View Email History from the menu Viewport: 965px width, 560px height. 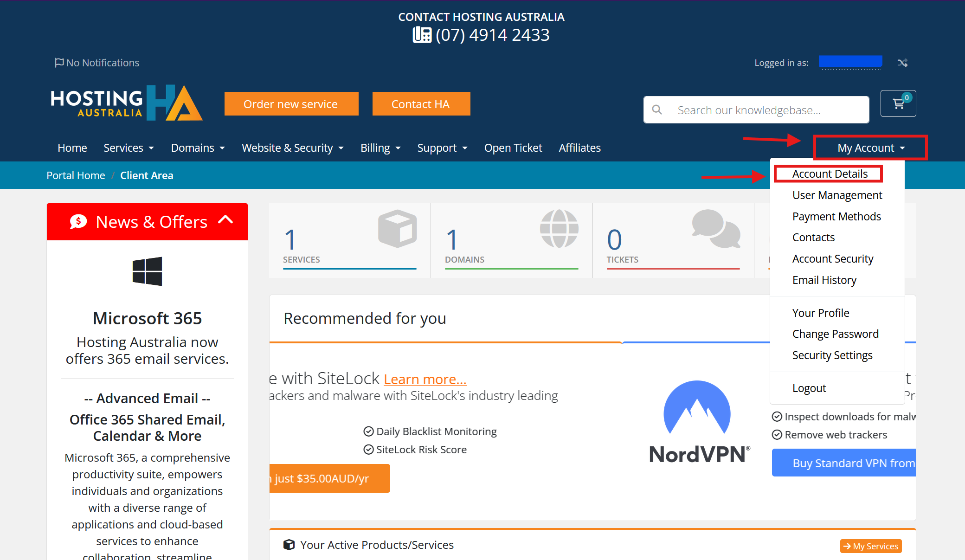click(824, 280)
